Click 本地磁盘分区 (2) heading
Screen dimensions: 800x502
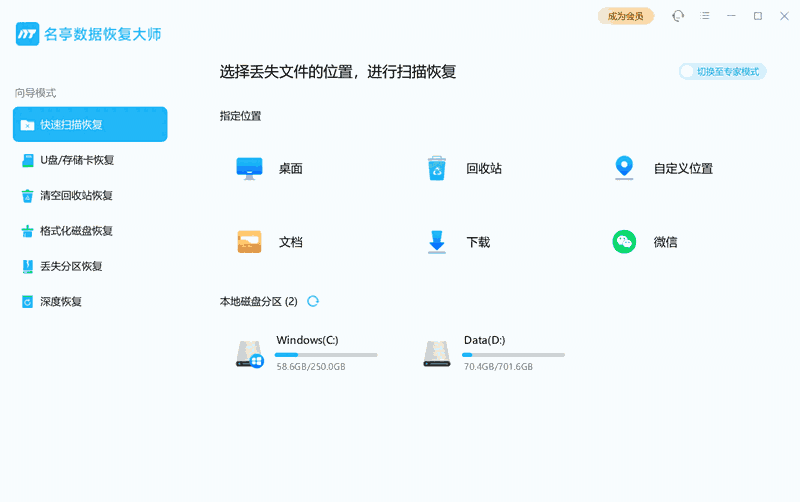click(259, 302)
